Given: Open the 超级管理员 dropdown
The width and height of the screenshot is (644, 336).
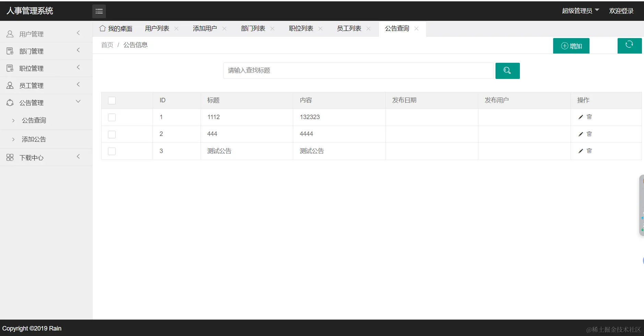Looking at the screenshot, I should click(580, 11).
